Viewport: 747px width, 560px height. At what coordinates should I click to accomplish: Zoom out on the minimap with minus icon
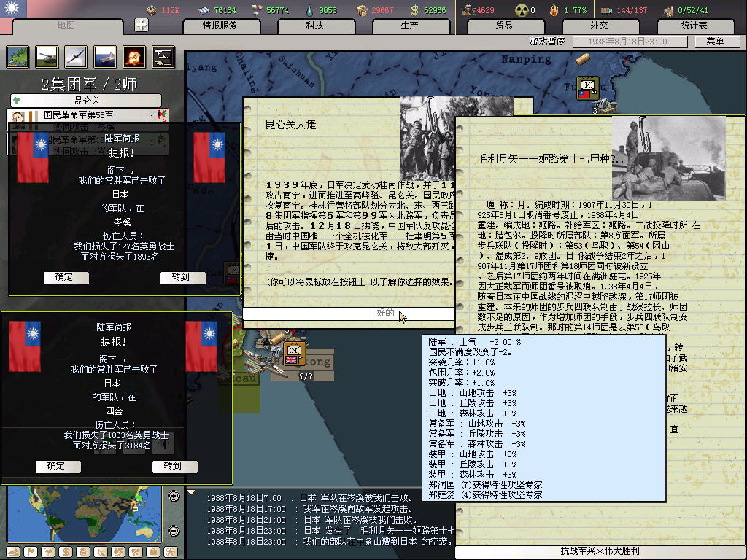click(x=174, y=531)
